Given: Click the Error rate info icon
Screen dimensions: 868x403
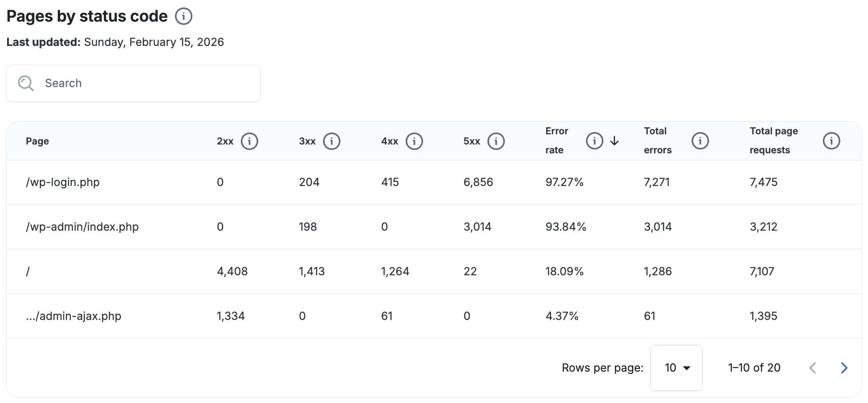Looking at the screenshot, I should coord(594,141).
